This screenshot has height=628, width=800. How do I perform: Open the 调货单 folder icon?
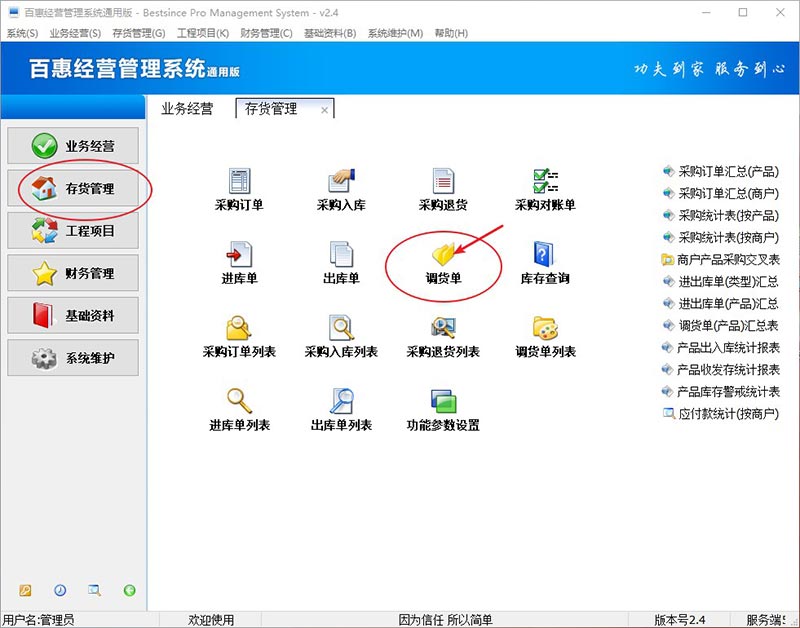pyautogui.click(x=443, y=255)
